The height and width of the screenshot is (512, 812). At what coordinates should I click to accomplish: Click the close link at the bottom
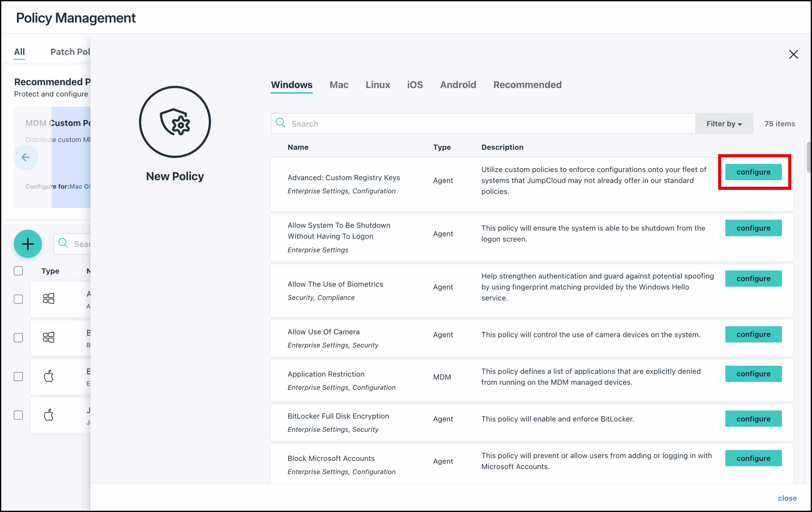(x=787, y=498)
